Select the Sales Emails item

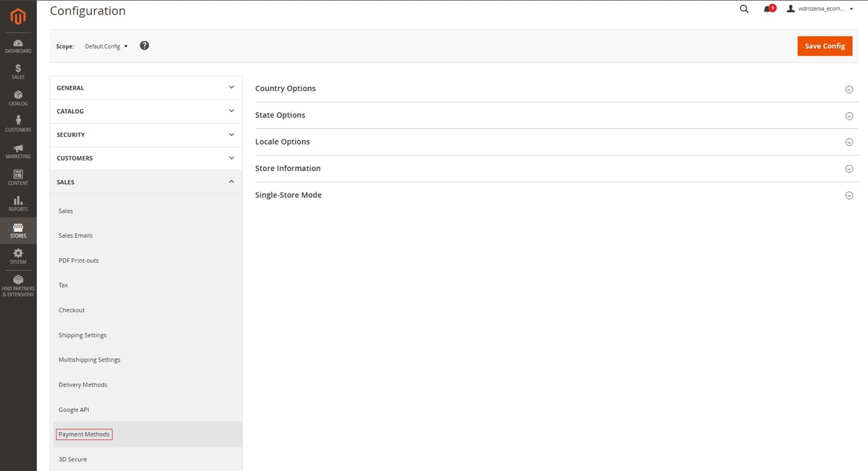76,235
